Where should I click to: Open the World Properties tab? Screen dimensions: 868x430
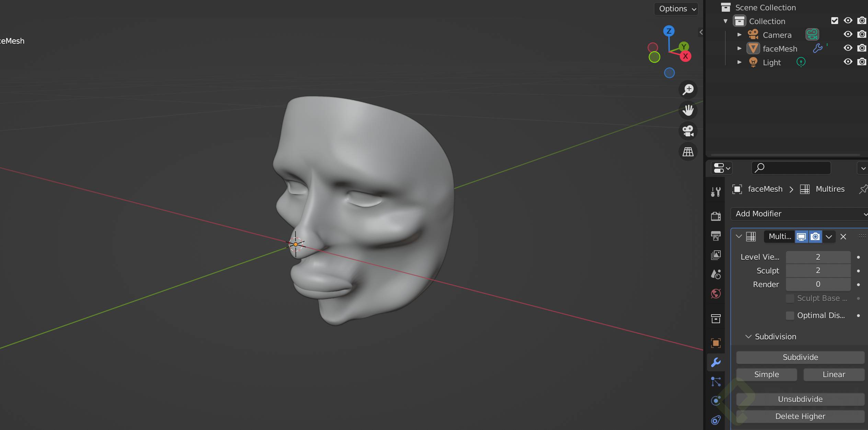point(716,294)
